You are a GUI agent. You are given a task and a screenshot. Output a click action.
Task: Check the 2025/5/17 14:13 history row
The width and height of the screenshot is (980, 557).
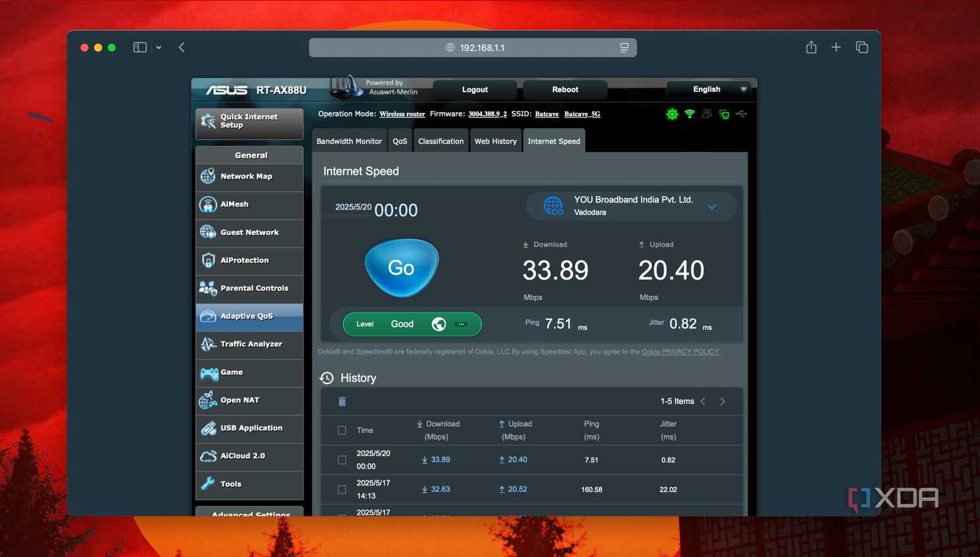(342, 490)
